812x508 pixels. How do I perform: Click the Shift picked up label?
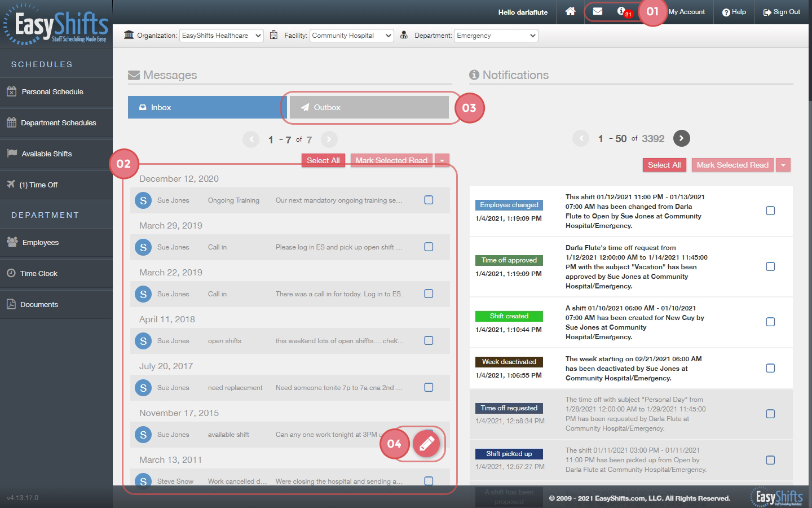point(509,454)
